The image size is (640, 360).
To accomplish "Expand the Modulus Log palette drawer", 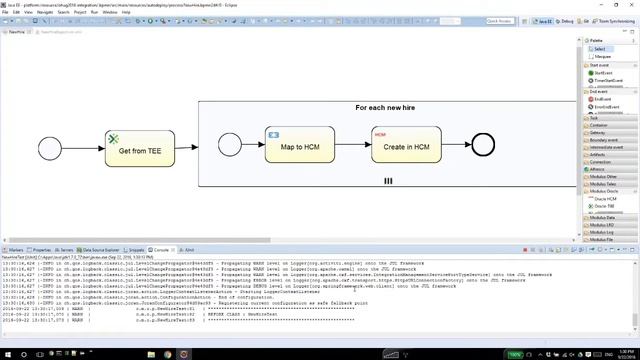I will pyautogui.click(x=610, y=233).
